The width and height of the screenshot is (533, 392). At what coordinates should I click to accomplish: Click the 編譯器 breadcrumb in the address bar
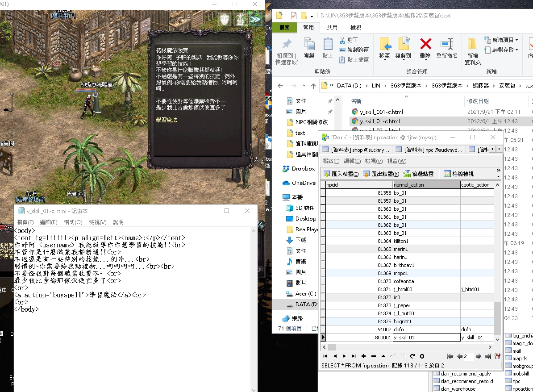pyautogui.click(x=481, y=86)
